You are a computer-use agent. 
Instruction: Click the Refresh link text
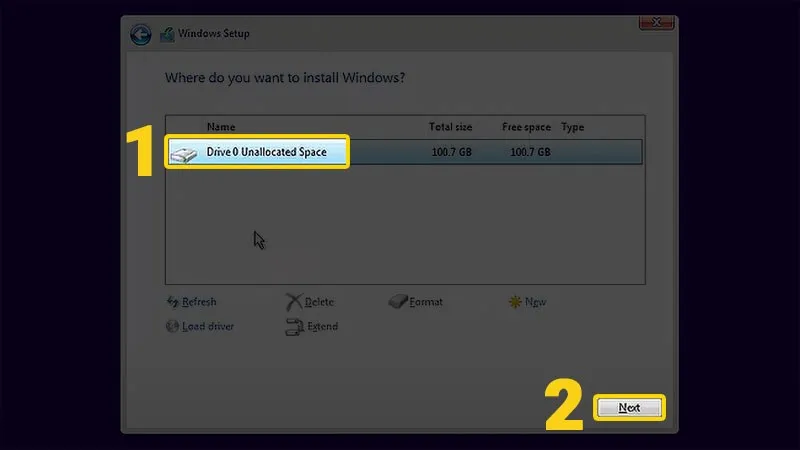click(199, 302)
